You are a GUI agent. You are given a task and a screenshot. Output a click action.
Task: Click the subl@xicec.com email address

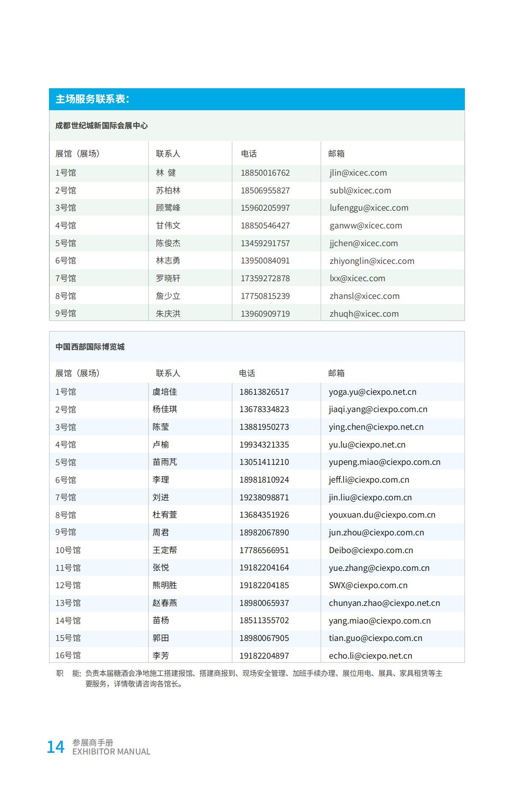360,190
